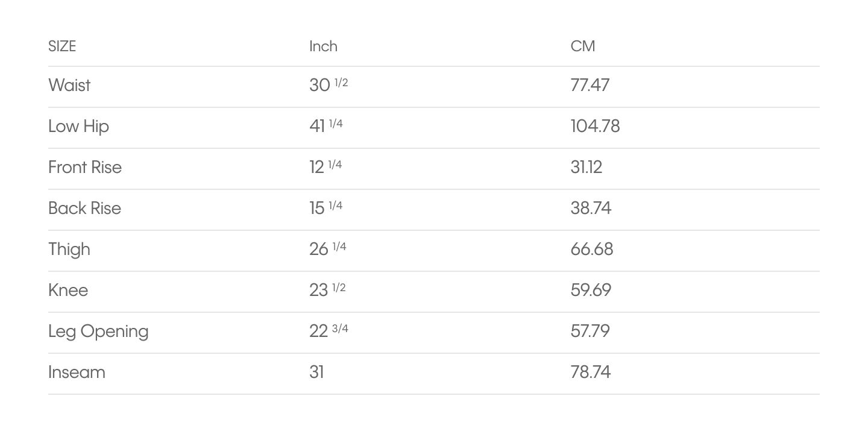Select the Inseam row label
The width and height of the screenshot is (868, 434).
pos(77,372)
